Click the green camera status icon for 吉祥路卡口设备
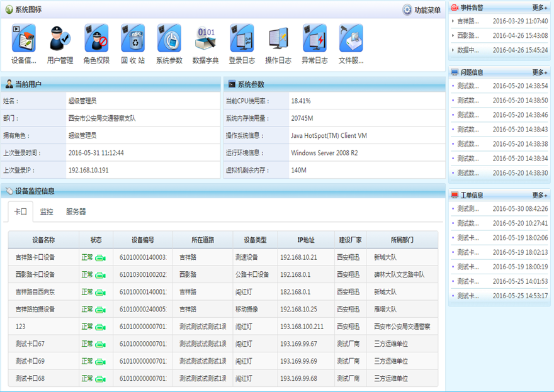The height and width of the screenshot is (392, 554). [x=101, y=257]
